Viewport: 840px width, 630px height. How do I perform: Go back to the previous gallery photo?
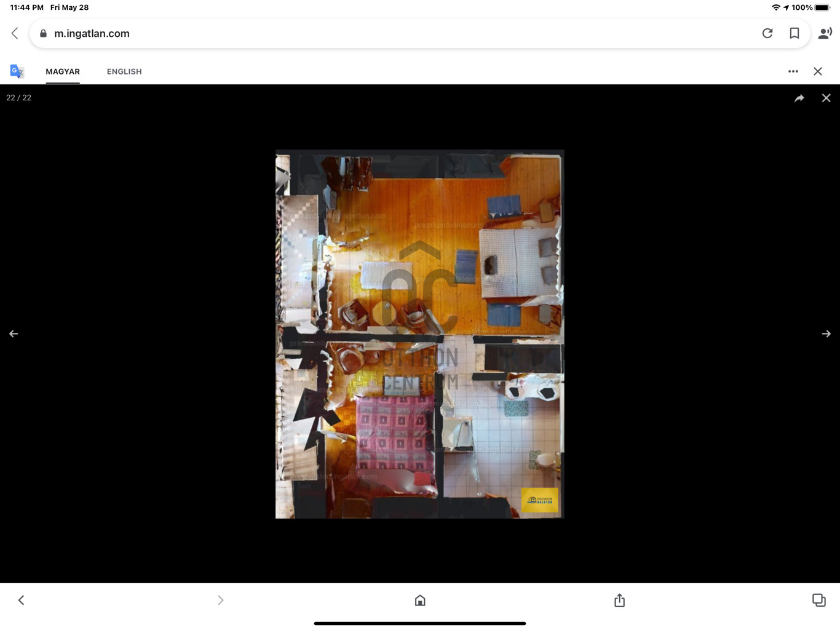14,333
